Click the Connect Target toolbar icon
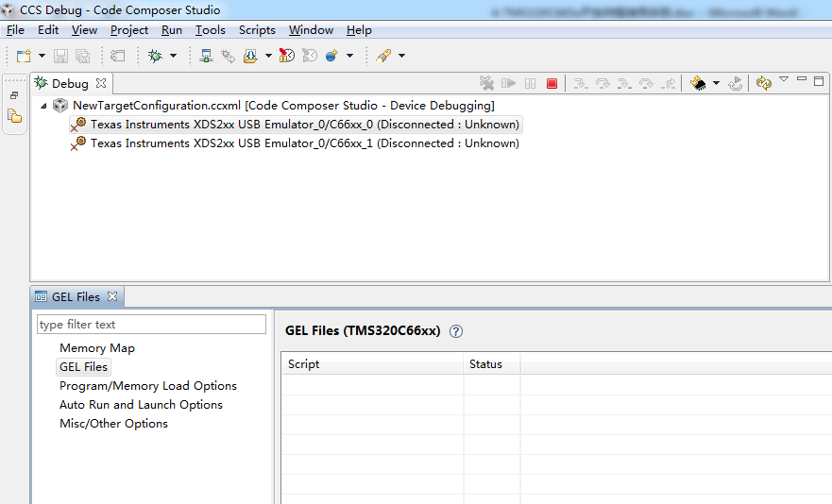Viewport: 832px width, 504px height. click(x=206, y=56)
